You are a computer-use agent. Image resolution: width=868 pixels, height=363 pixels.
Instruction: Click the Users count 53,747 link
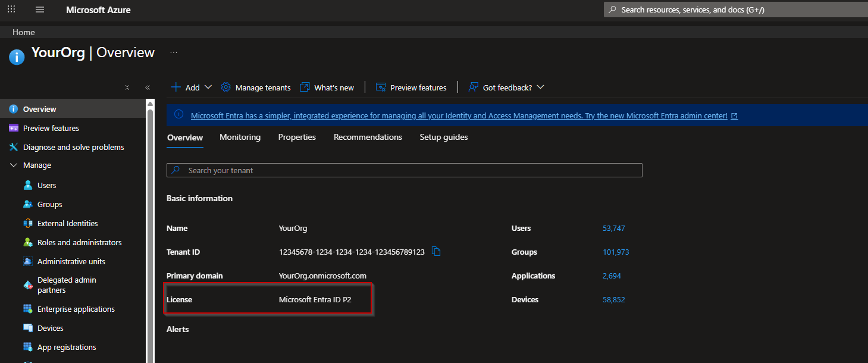point(613,229)
